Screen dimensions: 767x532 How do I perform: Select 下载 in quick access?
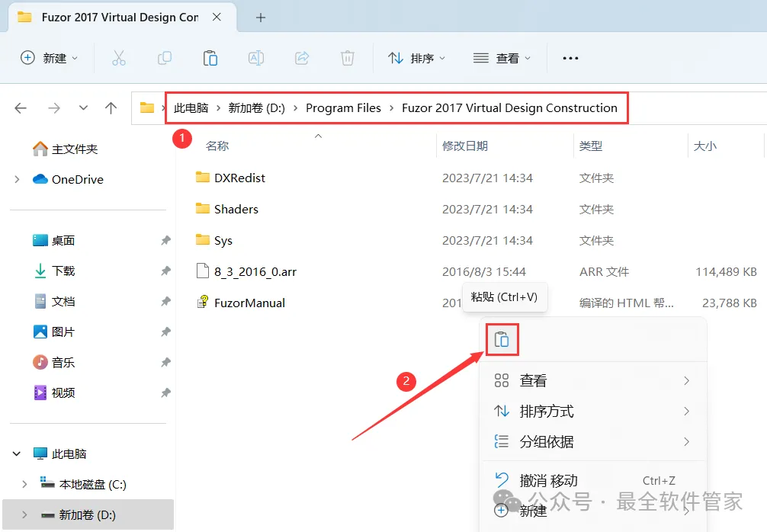54,271
